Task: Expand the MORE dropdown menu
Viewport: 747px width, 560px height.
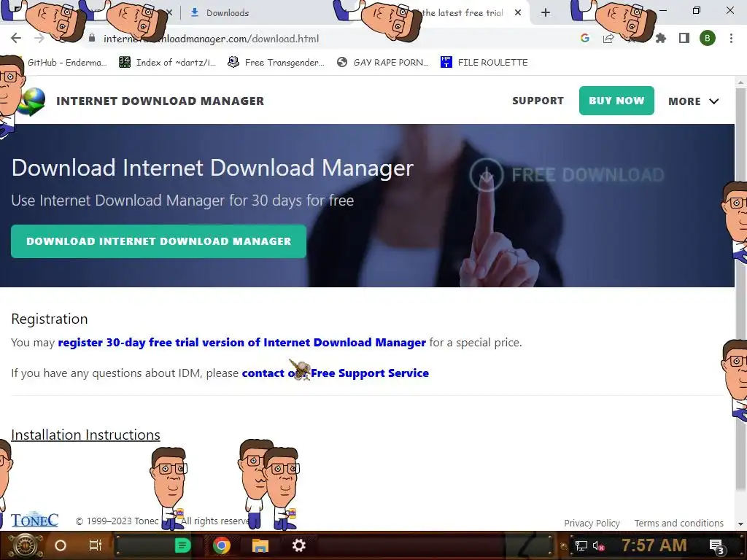Action: click(x=693, y=101)
